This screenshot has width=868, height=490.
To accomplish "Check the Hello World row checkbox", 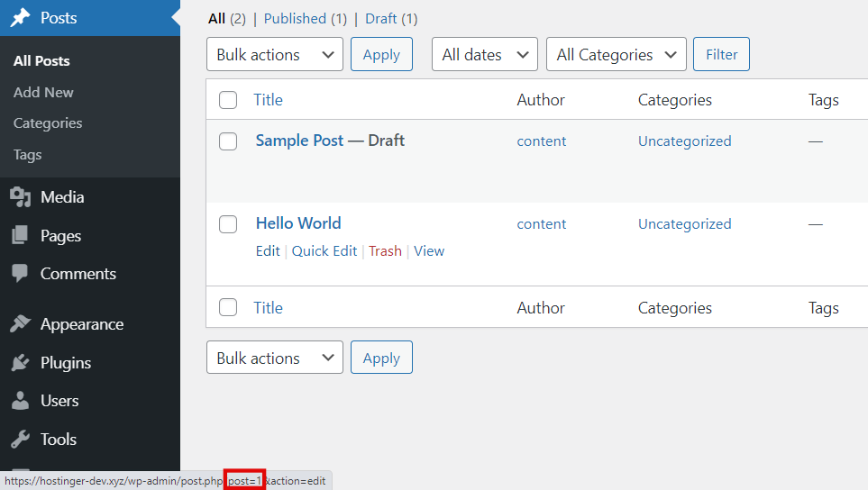I will tap(228, 224).
